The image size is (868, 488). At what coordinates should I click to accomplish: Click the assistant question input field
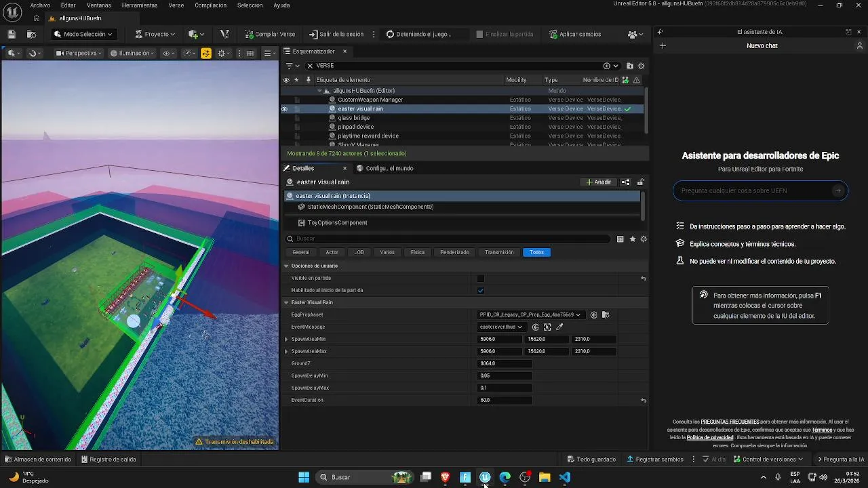pos(760,190)
